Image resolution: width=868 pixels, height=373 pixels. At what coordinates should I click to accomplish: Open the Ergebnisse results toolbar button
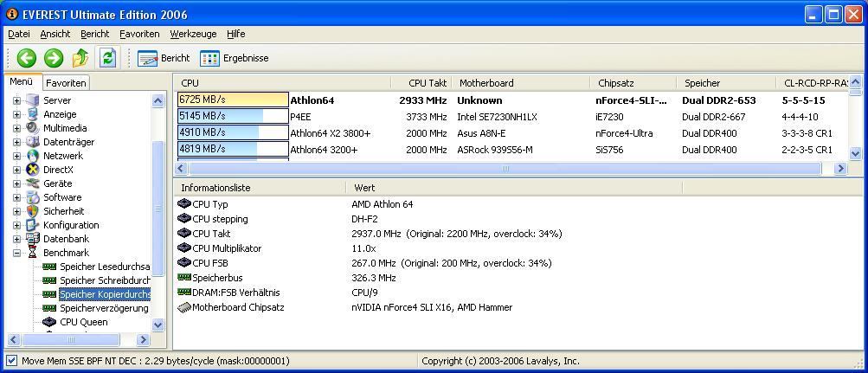click(x=235, y=58)
